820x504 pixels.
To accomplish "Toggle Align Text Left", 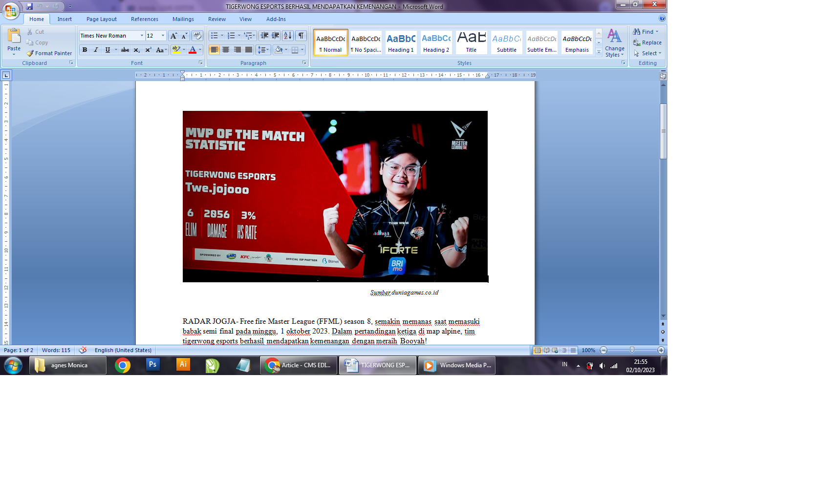I will 214,50.
